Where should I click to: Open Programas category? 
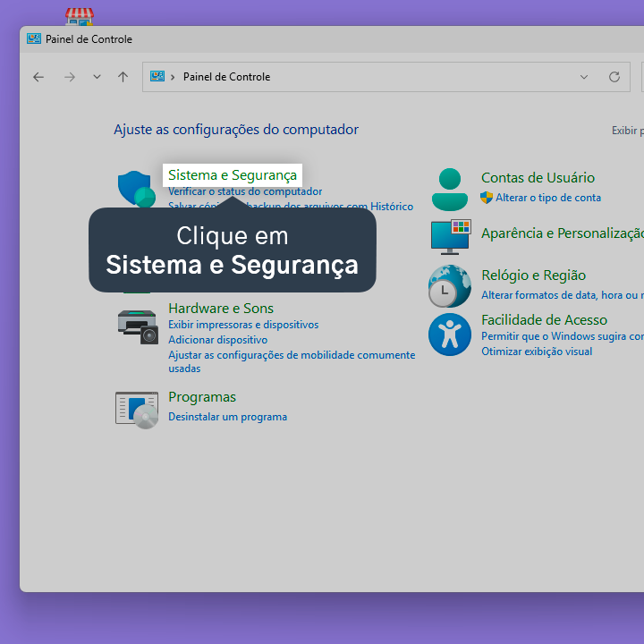pos(201,397)
